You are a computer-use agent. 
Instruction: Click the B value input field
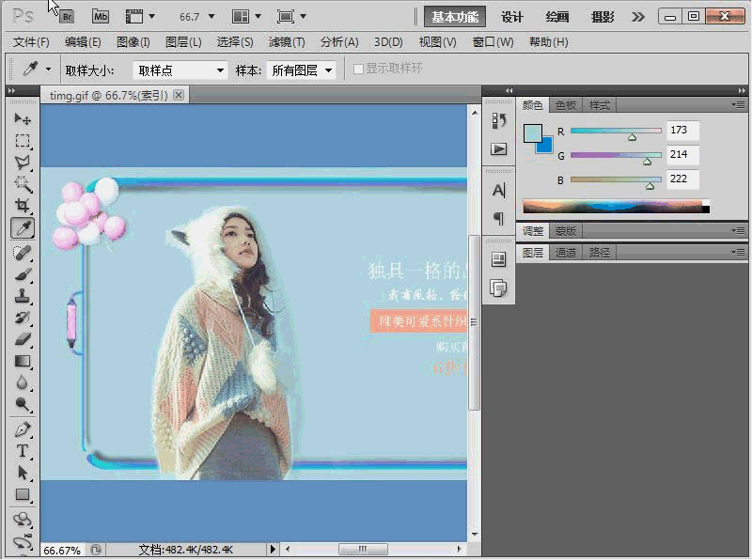coord(681,179)
